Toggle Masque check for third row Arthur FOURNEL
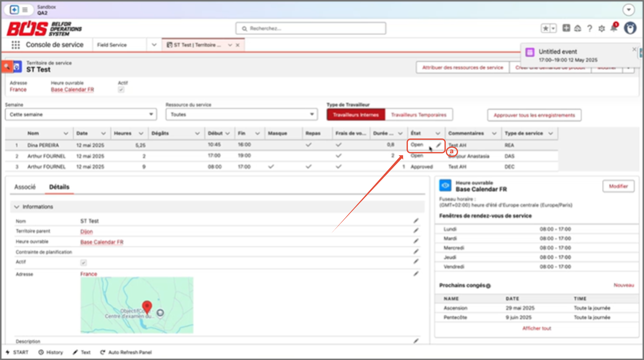 pos(271,167)
